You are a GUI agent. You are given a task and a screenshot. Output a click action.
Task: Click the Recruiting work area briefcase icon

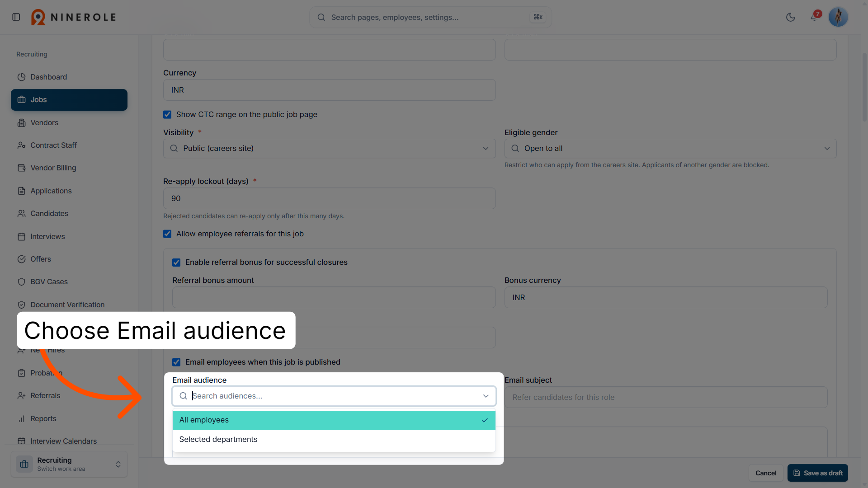coord(24,464)
